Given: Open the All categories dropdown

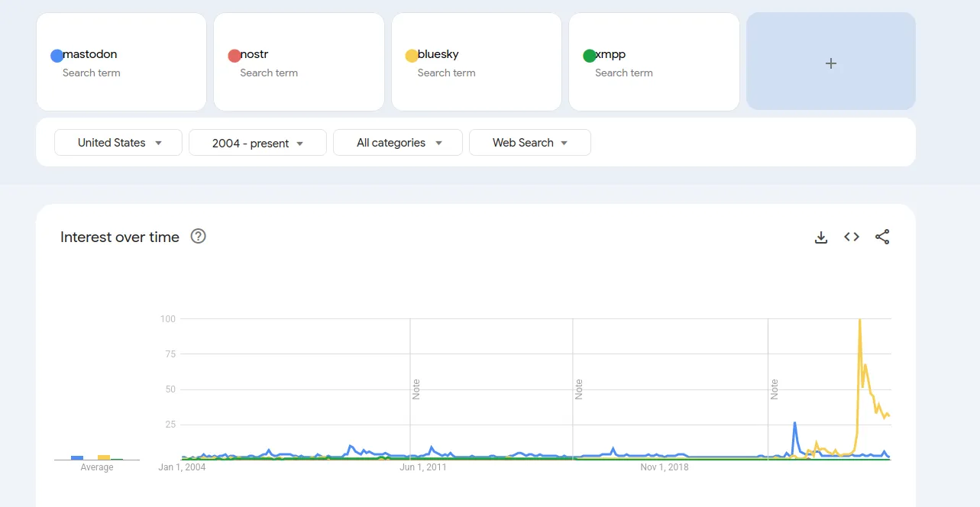Looking at the screenshot, I should click(397, 142).
